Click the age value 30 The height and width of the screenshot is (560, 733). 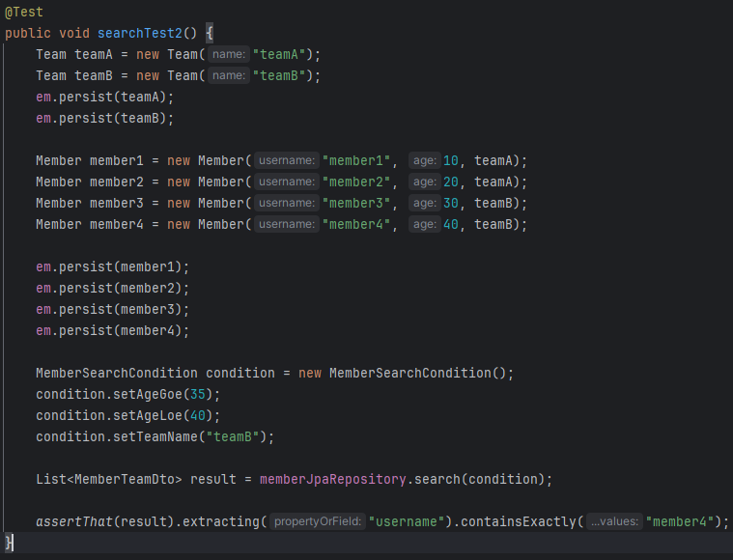point(451,204)
